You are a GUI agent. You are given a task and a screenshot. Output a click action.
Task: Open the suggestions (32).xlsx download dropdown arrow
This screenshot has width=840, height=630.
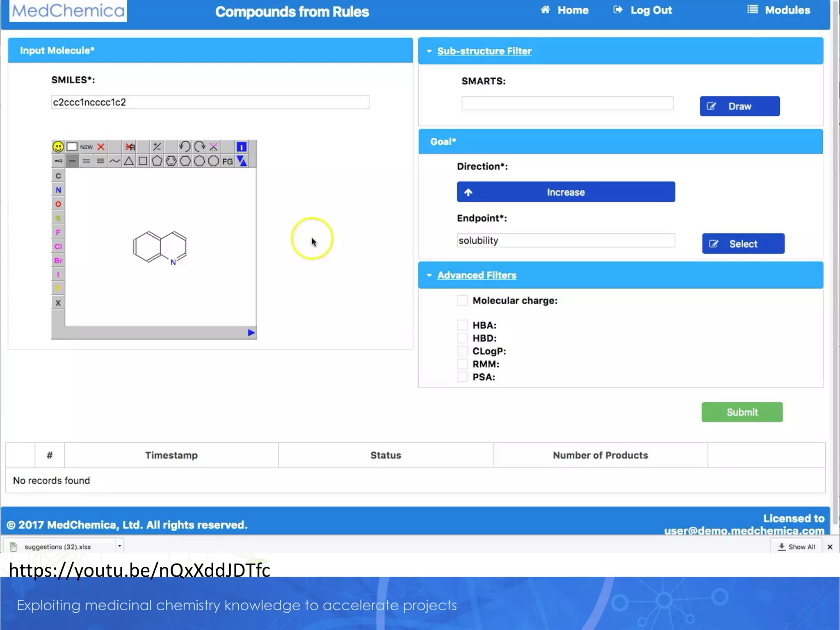pyautogui.click(x=119, y=546)
